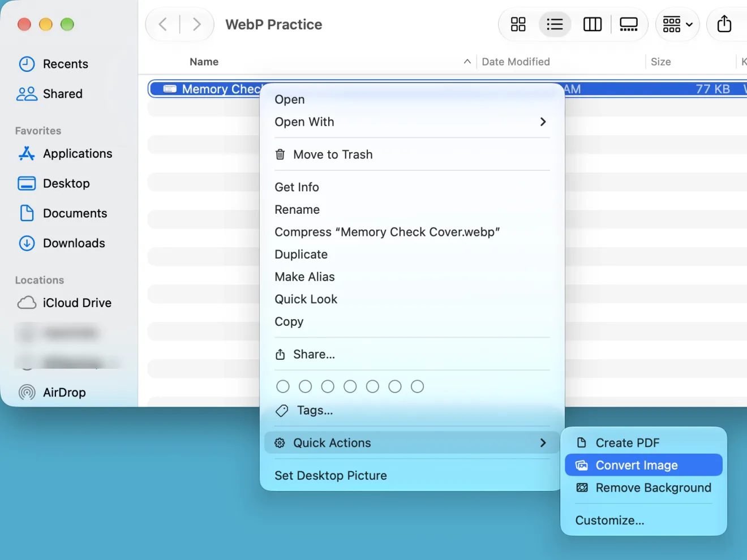Viewport: 747px width, 560px height.
Task: Click the Share toolbar button
Action: [x=724, y=24]
